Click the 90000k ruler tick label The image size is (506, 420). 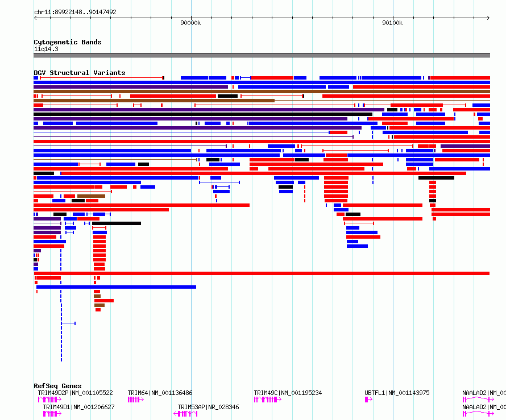(190, 23)
